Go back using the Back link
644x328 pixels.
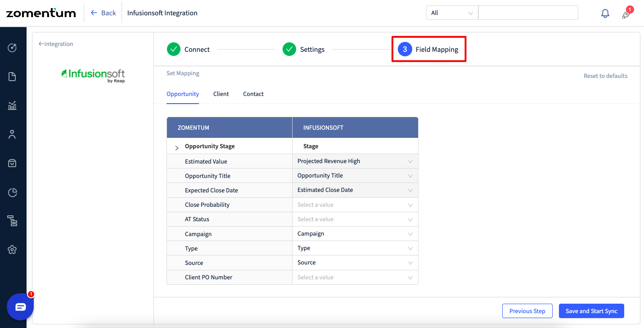pos(103,13)
